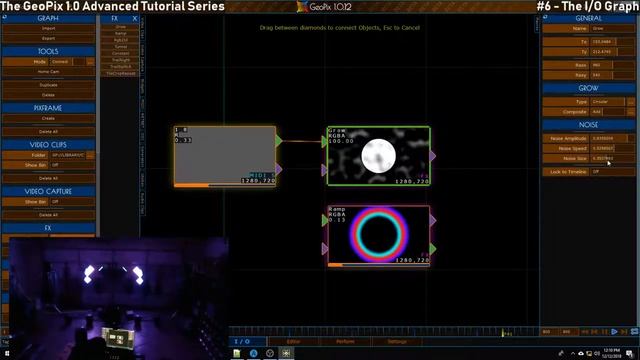The image size is (640, 360).
Task: Click the GROW section header
Action: click(589, 88)
